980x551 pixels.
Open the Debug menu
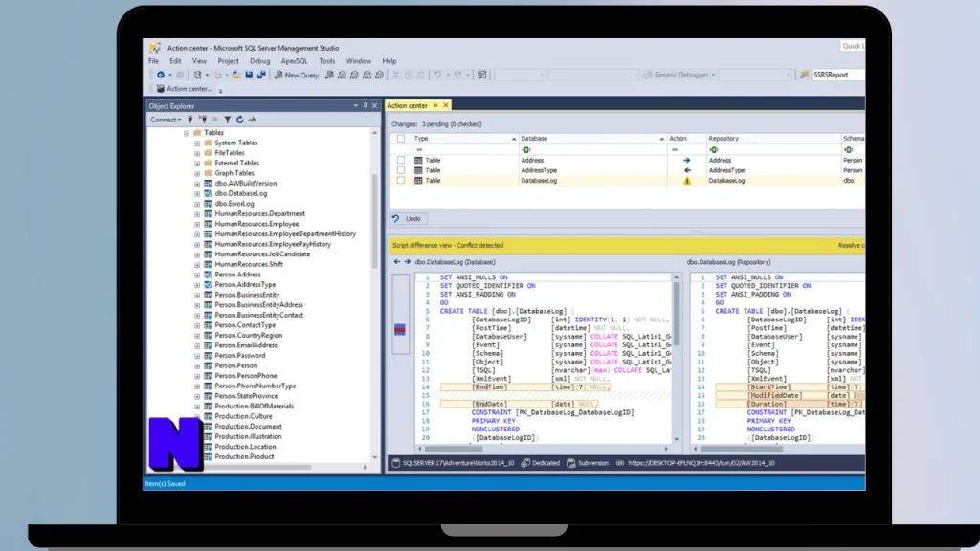(260, 61)
